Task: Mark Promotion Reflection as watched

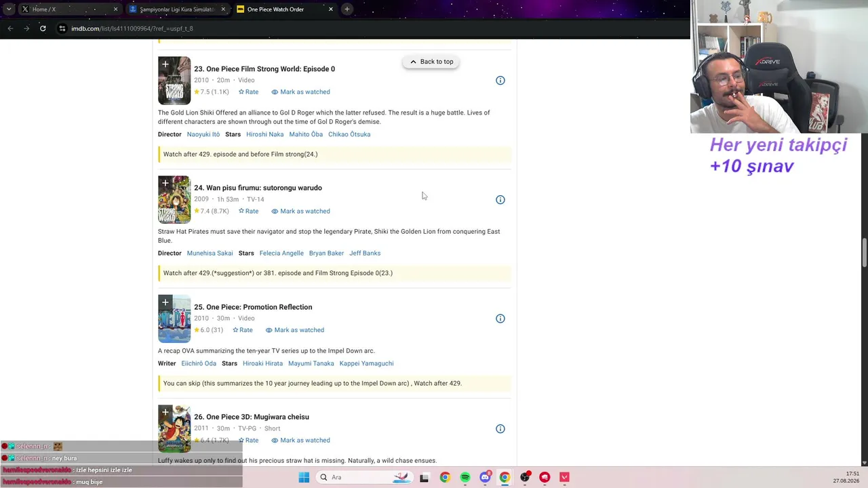Action: (295, 330)
